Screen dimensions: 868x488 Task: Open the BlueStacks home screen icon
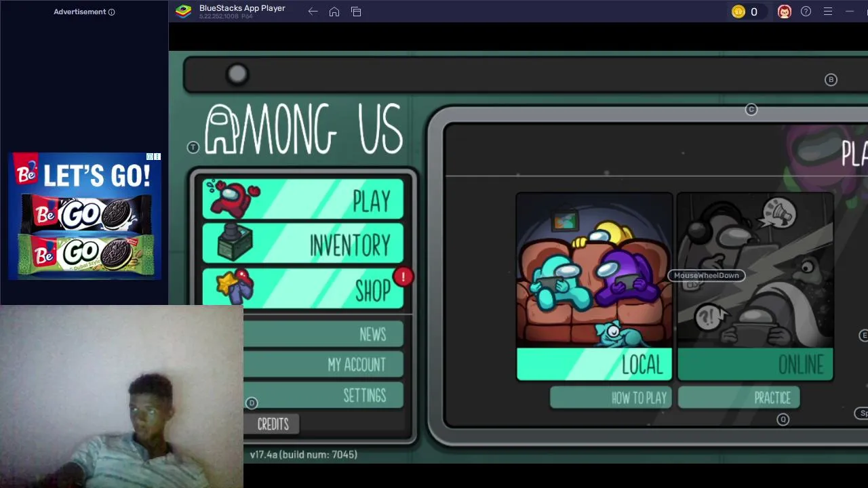[x=334, y=12]
